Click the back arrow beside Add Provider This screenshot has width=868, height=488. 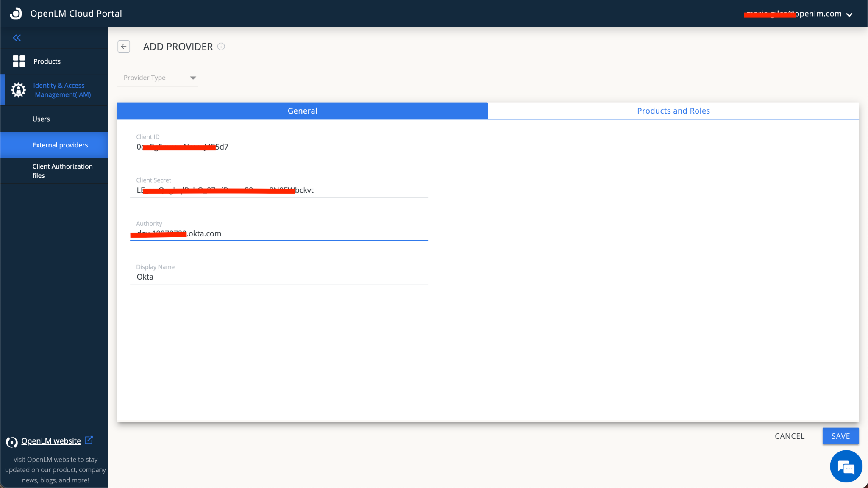(124, 47)
